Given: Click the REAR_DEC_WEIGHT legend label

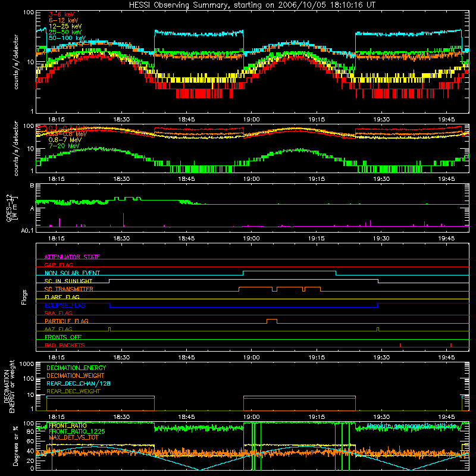Looking at the screenshot, I should [x=73, y=392].
